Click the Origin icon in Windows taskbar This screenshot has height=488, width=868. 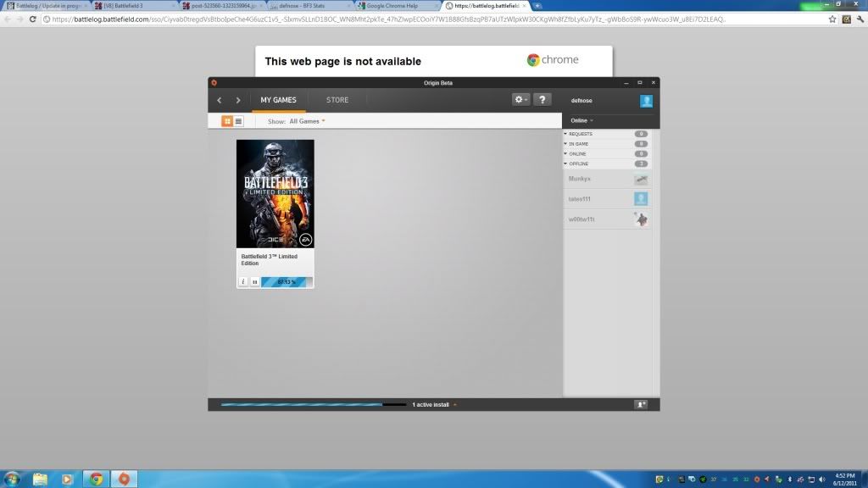[x=124, y=479]
